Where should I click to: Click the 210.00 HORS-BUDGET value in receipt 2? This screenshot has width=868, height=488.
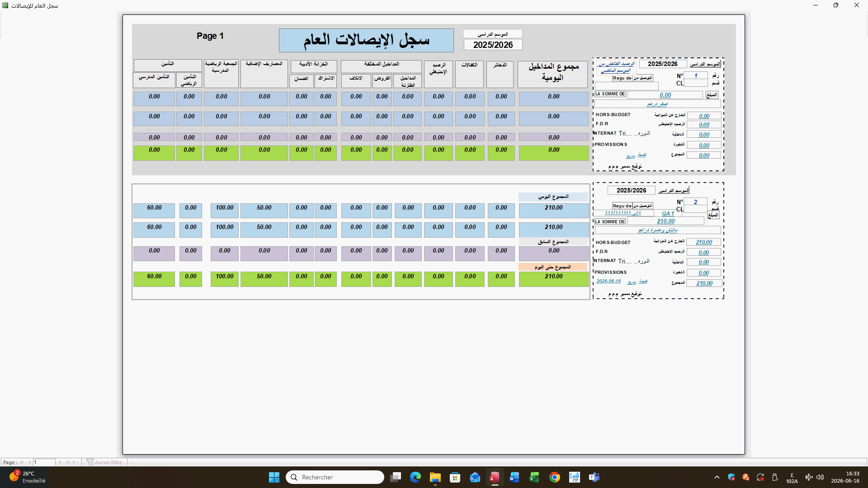tap(704, 242)
